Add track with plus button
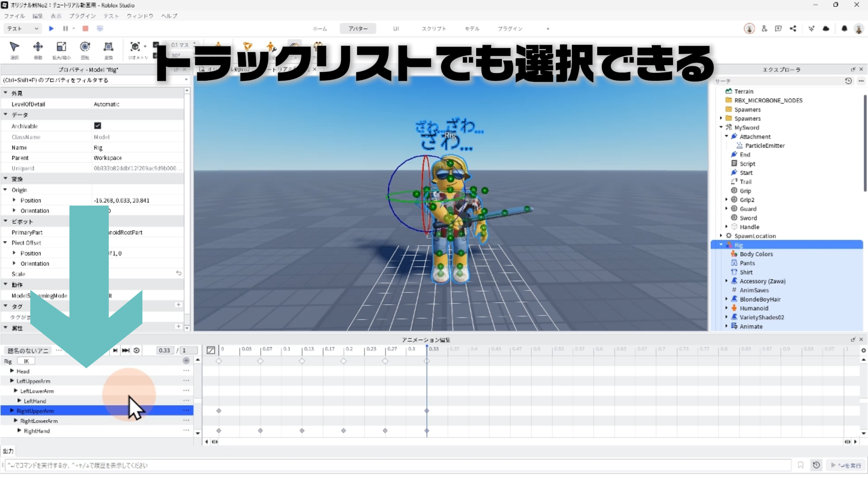The height and width of the screenshot is (488, 868). click(186, 361)
